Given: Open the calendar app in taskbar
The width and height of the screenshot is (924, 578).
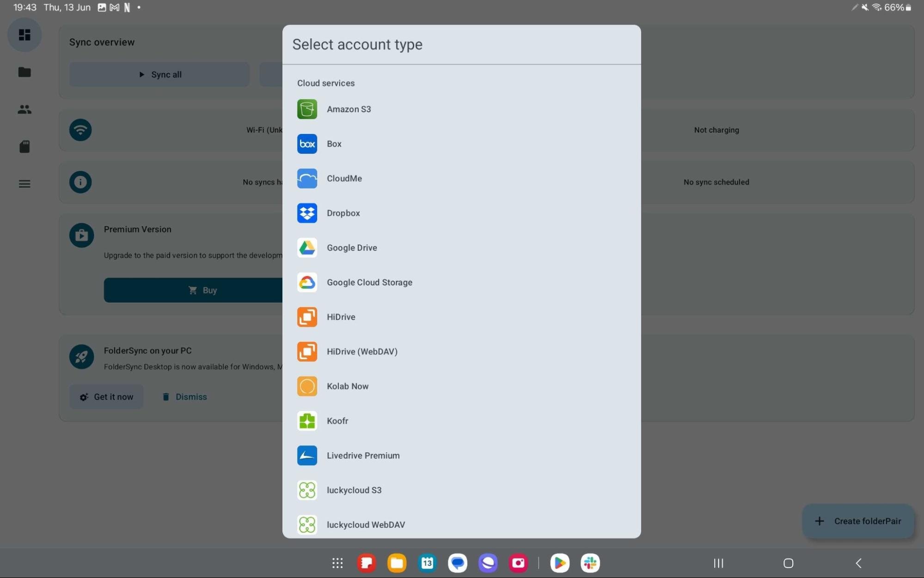Looking at the screenshot, I should pos(427,563).
